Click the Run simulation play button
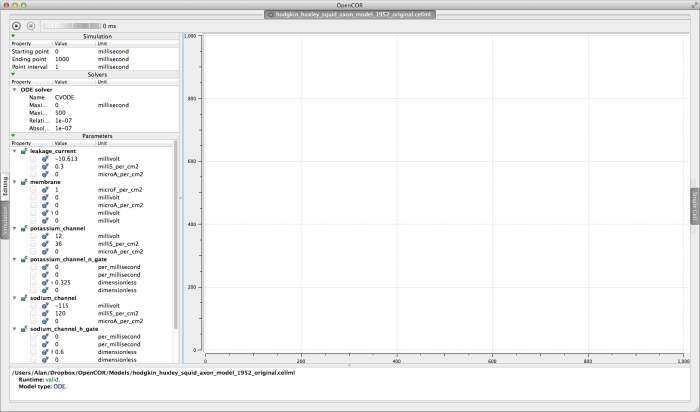The width and height of the screenshot is (700, 412). tap(16, 24)
